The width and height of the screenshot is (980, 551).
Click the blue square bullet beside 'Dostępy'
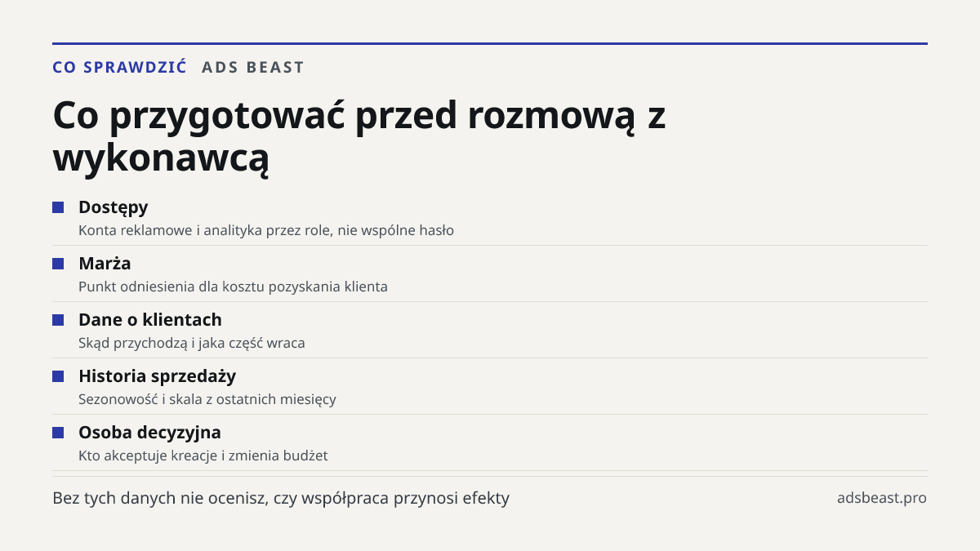(x=58, y=207)
